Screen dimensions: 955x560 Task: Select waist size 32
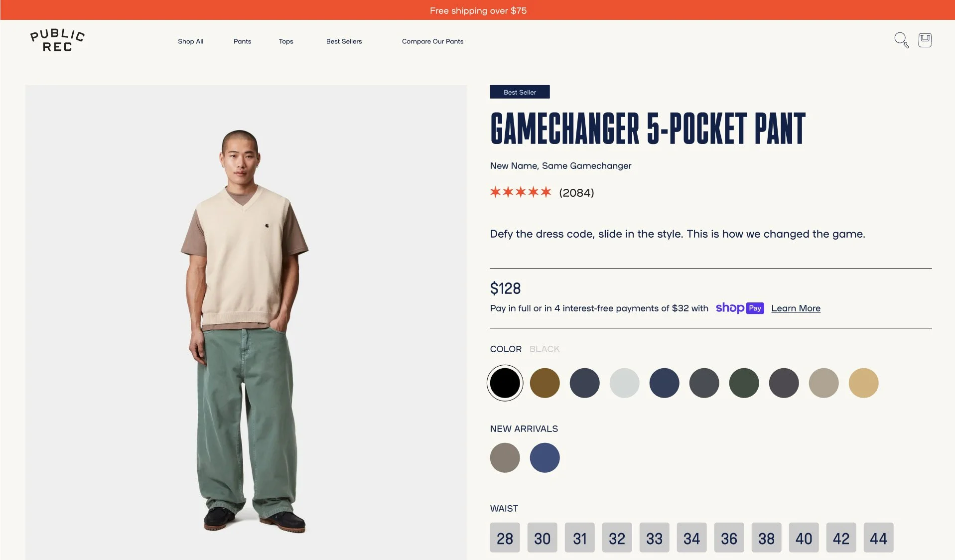coord(617,538)
